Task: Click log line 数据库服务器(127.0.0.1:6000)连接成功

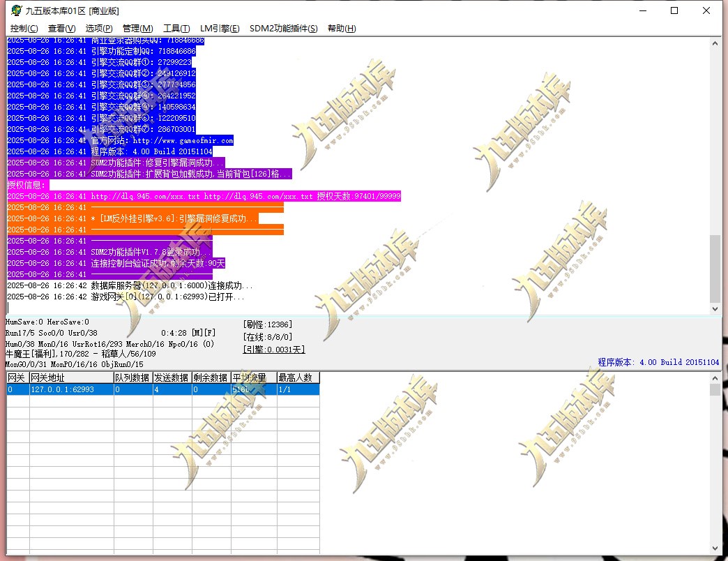Action: click(130, 285)
